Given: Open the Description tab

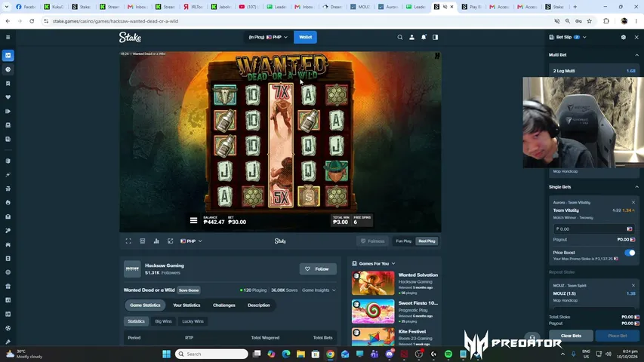Looking at the screenshot, I should tap(259, 305).
